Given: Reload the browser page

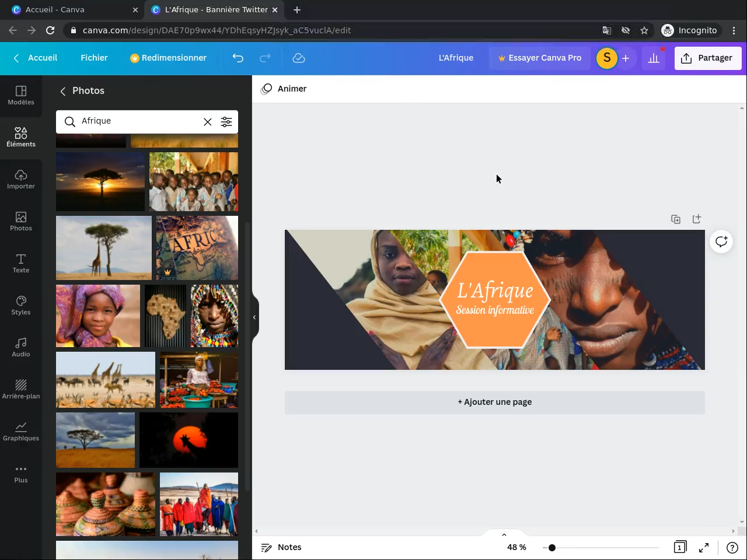Looking at the screenshot, I should [50, 30].
